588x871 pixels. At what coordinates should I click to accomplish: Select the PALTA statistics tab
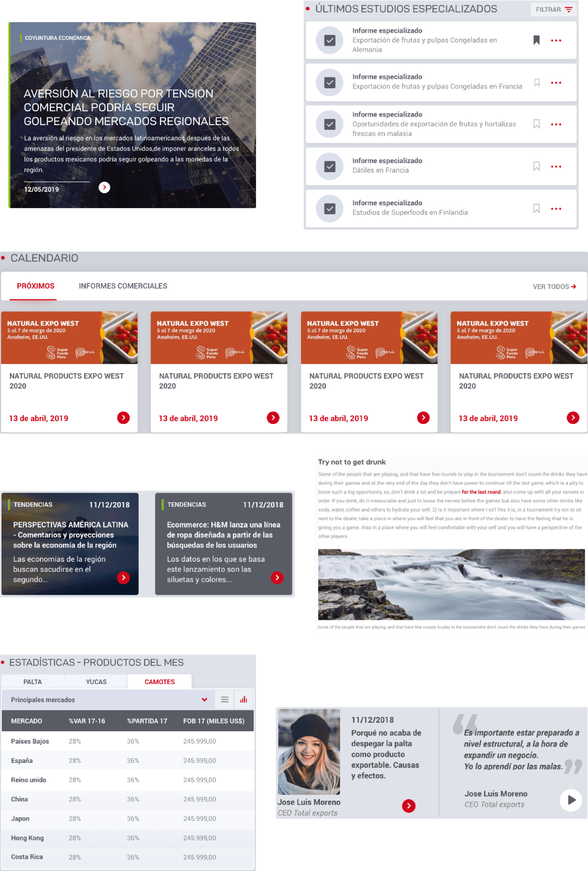[33, 682]
